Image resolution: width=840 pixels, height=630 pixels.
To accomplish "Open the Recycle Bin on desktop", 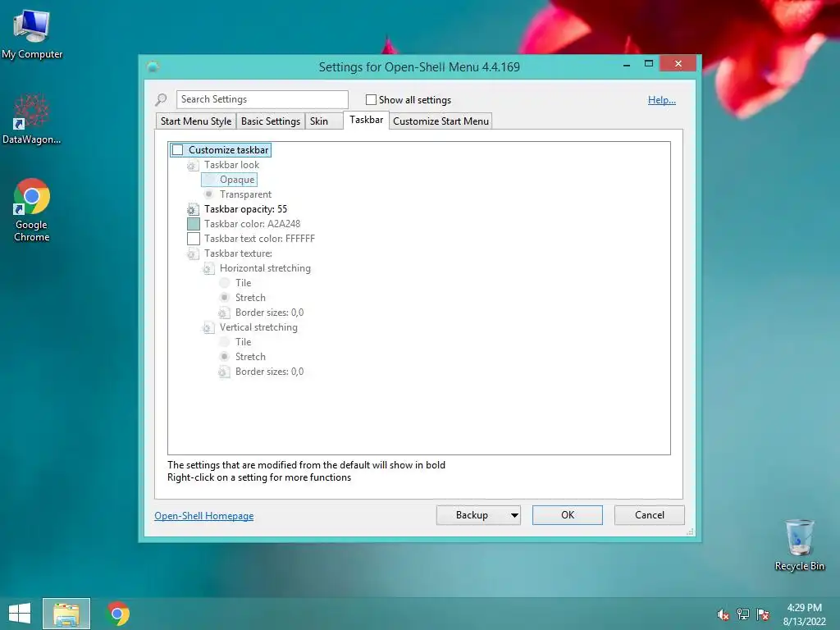I will [799, 545].
